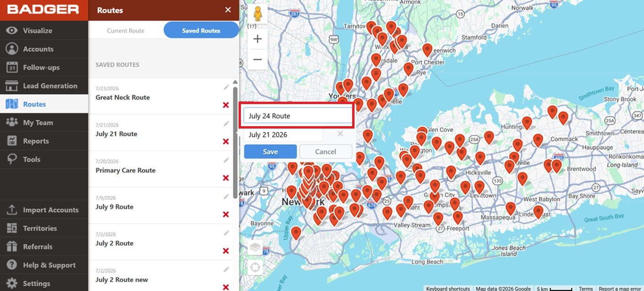Viewport: 644px width, 291px height.
Task: Click Report a map error link
Action: point(620,289)
